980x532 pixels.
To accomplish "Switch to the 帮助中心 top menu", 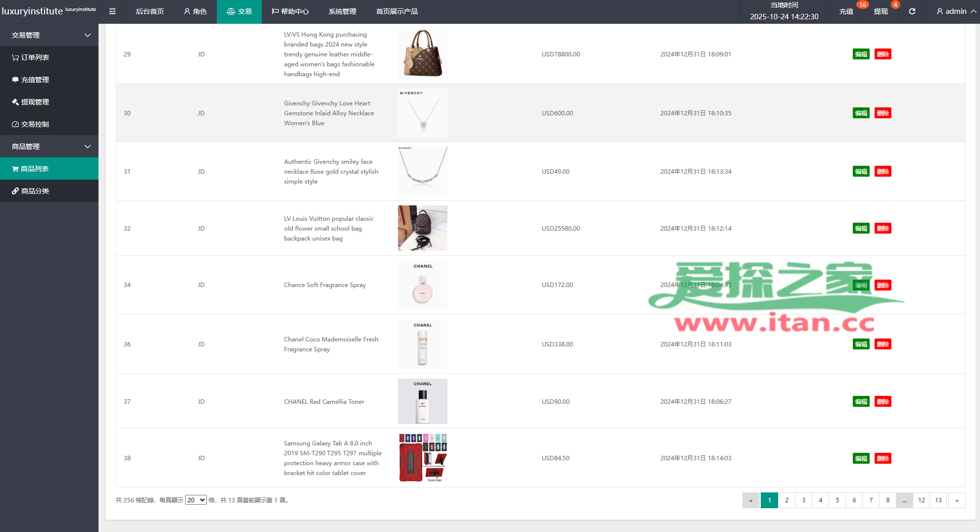I will [290, 11].
